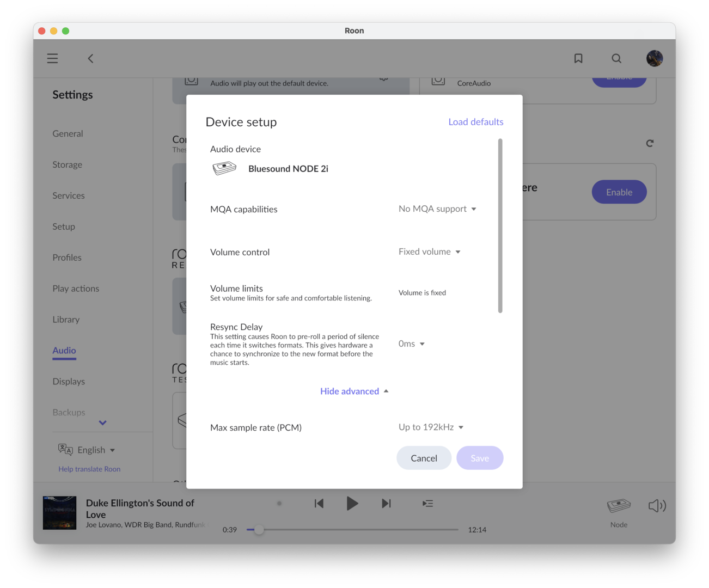This screenshot has height=588, width=709.
Task: Open the play queue icon
Action: tap(428, 504)
